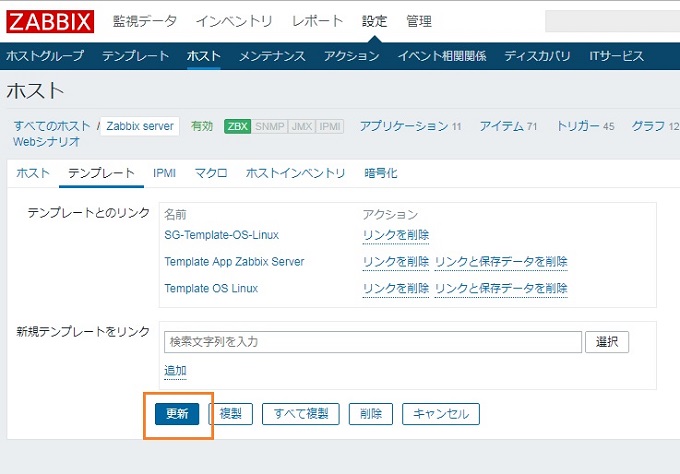Click the すべて複製 button
Viewport: 680px width, 474px height.
coord(301,414)
